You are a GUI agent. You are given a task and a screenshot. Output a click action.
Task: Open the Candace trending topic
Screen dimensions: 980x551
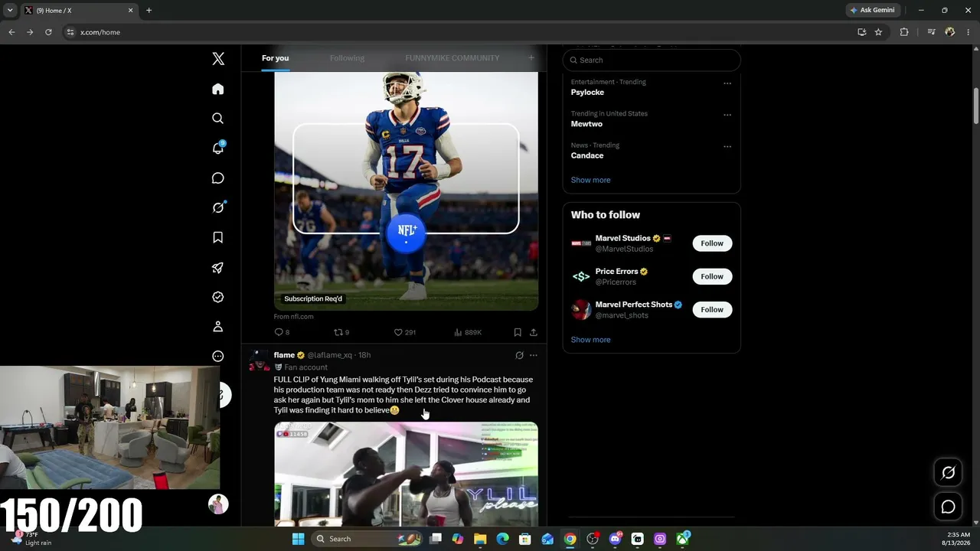tap(587, 155)
